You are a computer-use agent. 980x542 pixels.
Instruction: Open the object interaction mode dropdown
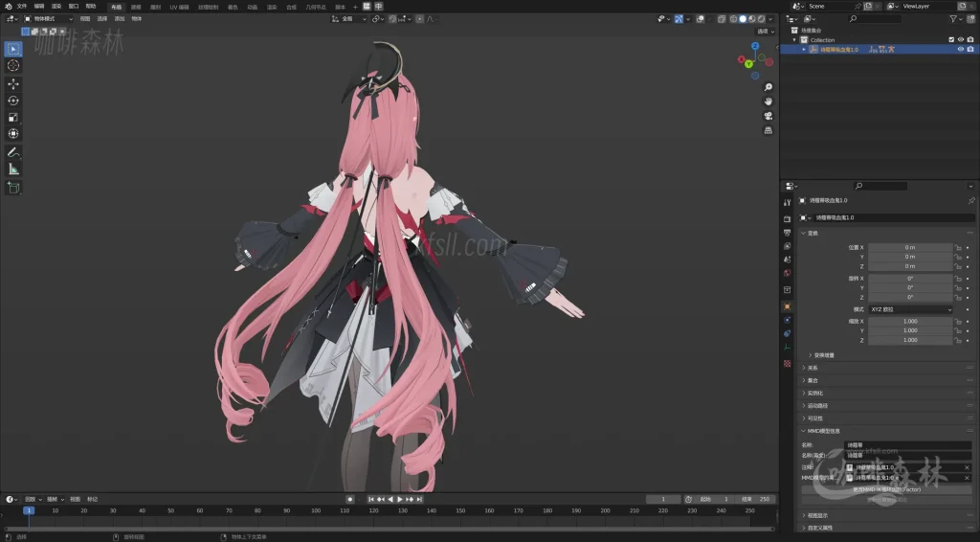click(48, 19)
